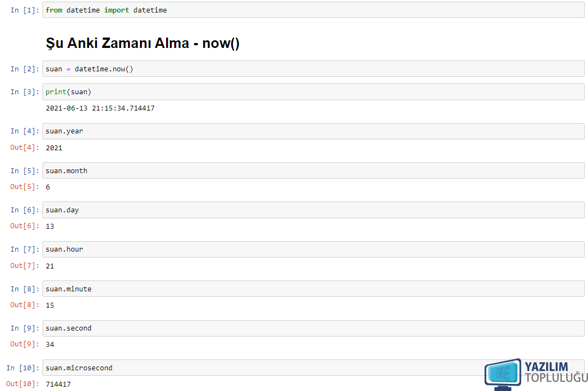Click the output value 714417
This screenshot has height=391, width=588.
tap(58, 384)
